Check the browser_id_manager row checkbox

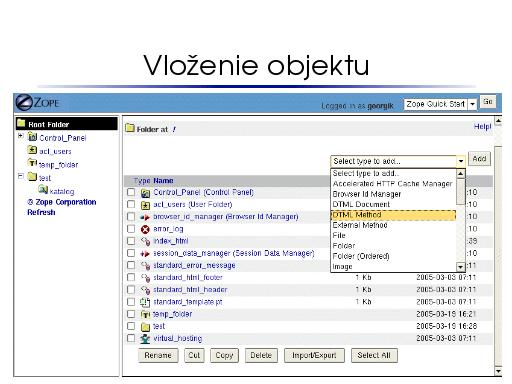[x=131, y=217]
